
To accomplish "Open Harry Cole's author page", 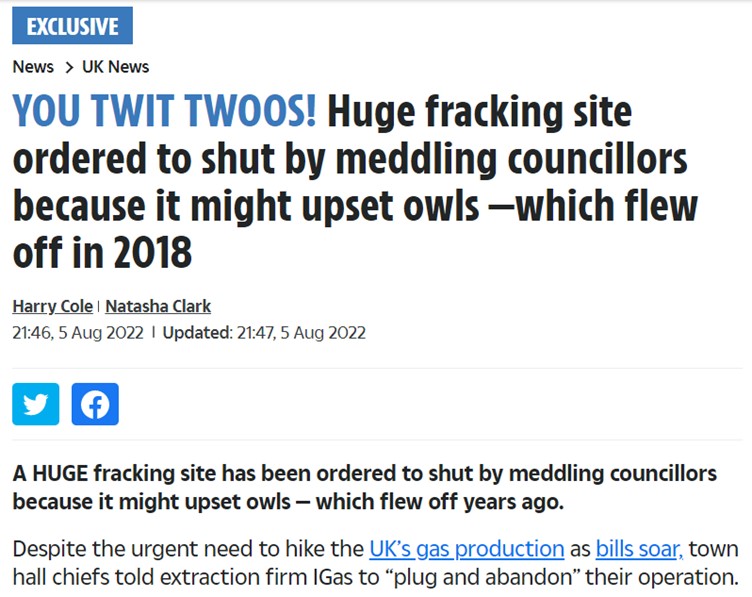I will (51, 306).
